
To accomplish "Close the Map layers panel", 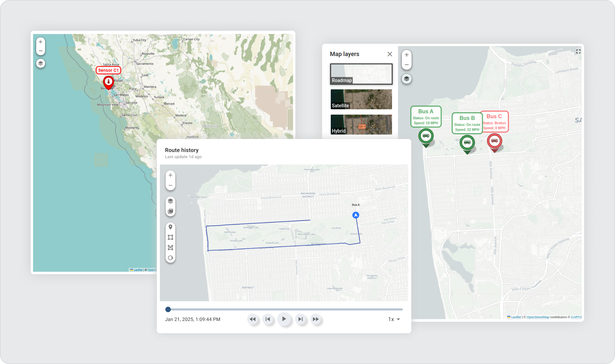I will [x=390, y=54].
